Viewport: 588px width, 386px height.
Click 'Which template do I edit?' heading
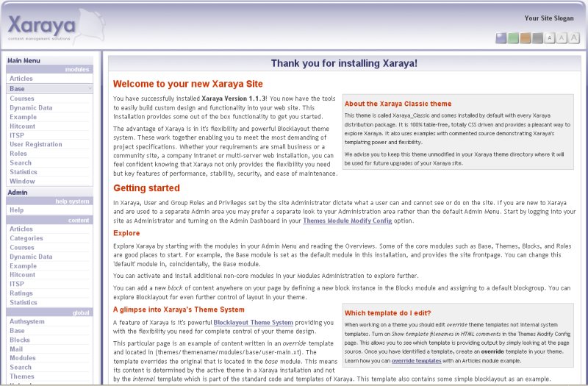388,313
